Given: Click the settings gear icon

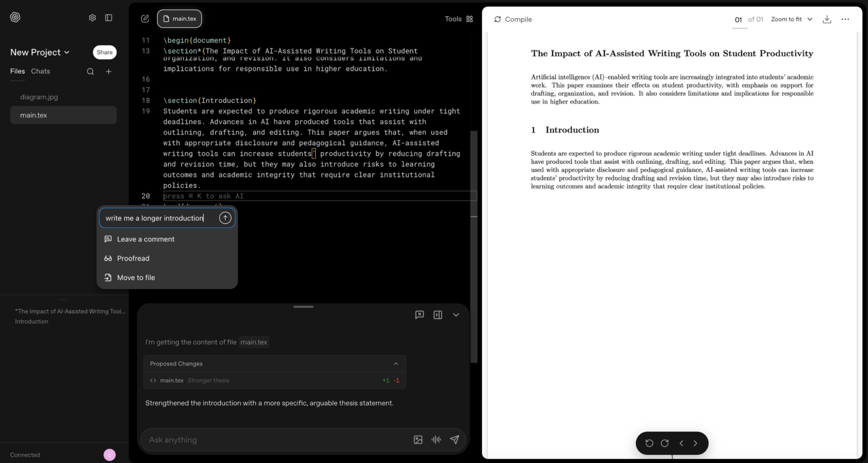Looking at the screenshot, I should click(x=92, y=18).
